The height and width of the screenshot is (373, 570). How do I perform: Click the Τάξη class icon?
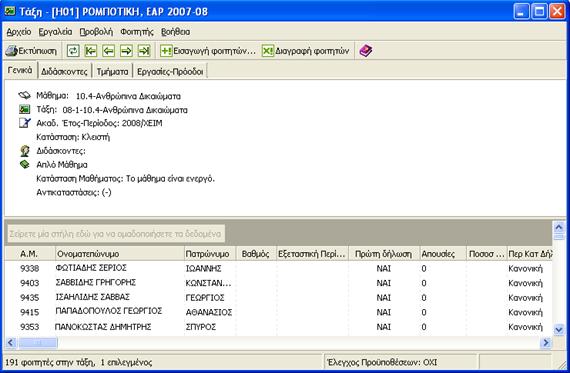pyautogui.click(x=25, y=109)
